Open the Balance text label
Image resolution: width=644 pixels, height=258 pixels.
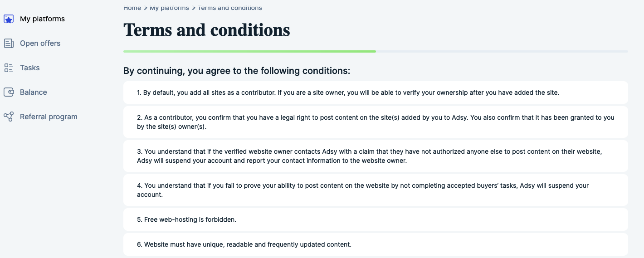point(34,92)
